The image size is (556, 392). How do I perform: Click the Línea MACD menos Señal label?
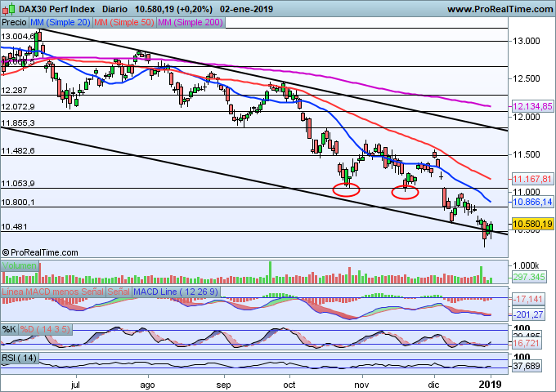click(x=53, y=292)
